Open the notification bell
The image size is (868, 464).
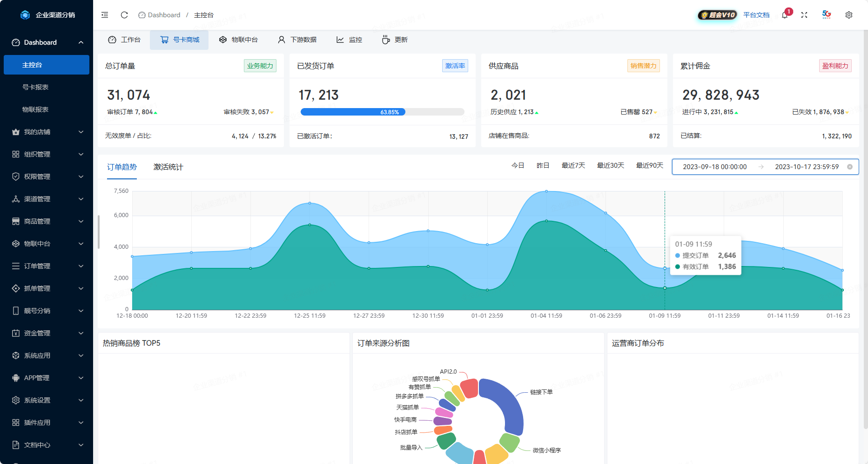[x=785, y=15]
